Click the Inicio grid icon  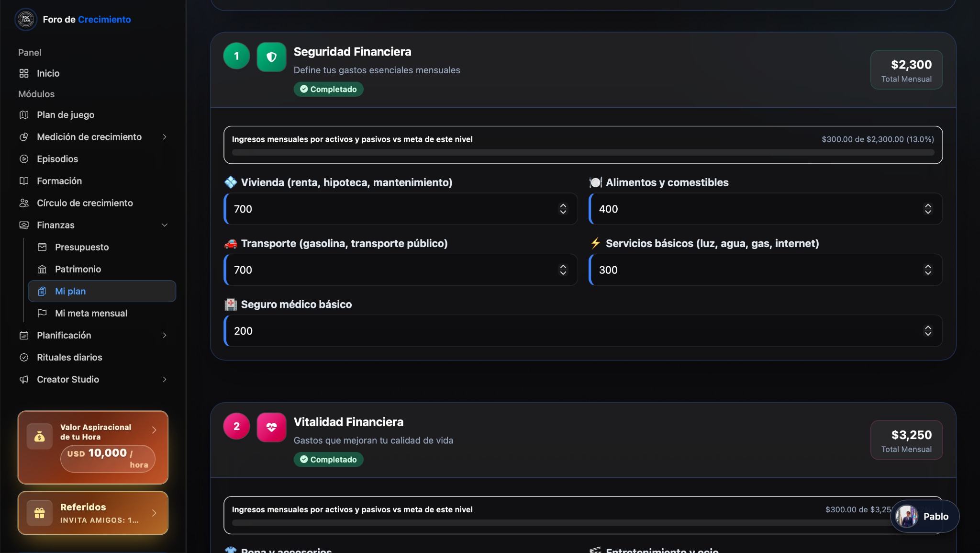[x=24, y=73]
